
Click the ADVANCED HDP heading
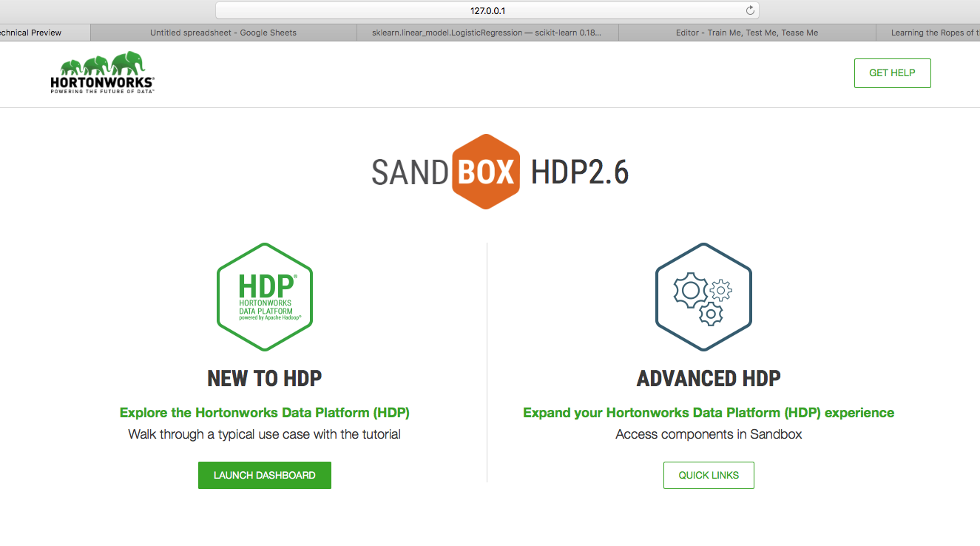pos(708,378)
